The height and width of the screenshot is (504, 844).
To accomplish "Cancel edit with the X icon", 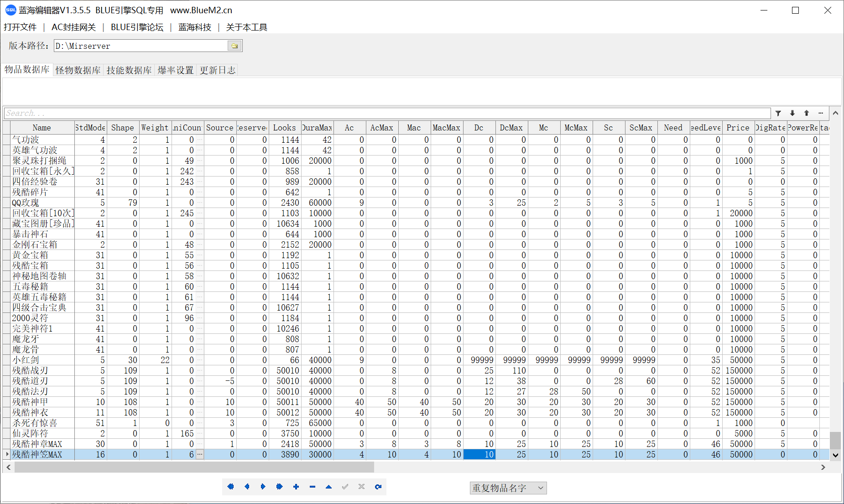I will click(x=362, y=487).
